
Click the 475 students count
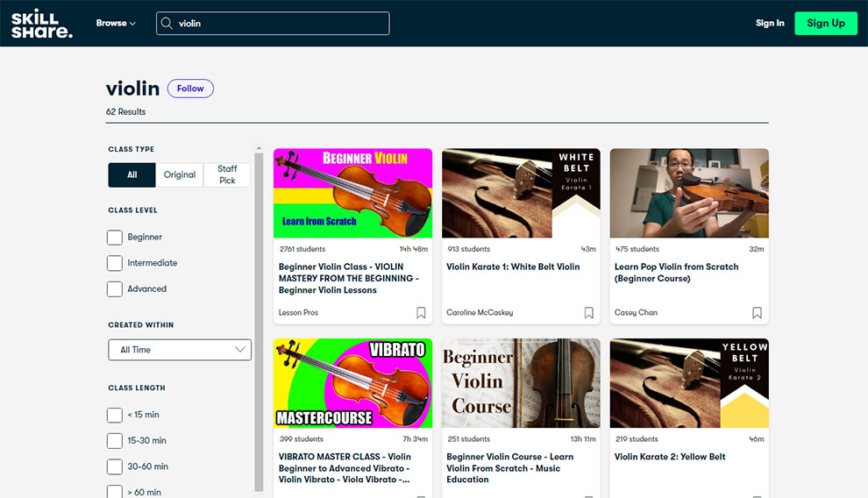point(637,249)
